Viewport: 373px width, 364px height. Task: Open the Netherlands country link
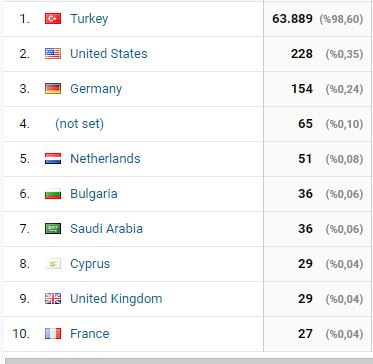click(x=105, y=159)
